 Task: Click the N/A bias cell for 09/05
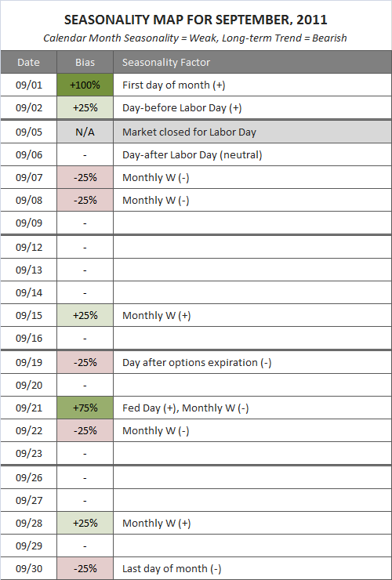pos(85,132)
